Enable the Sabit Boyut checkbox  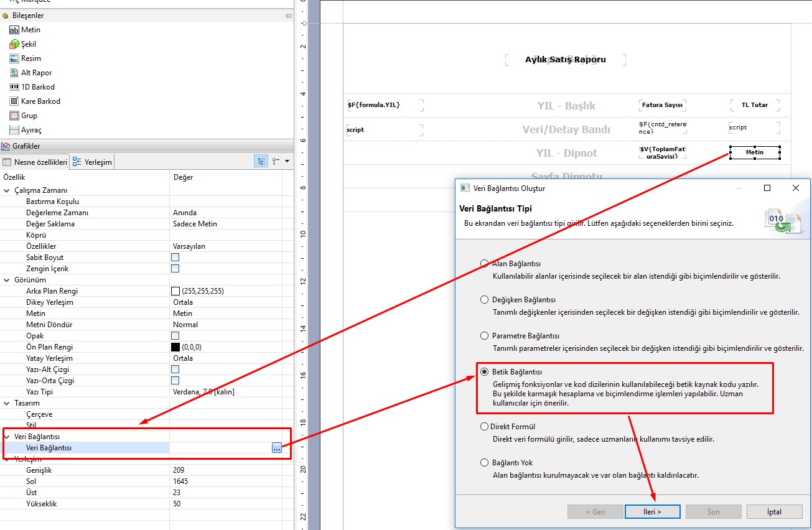(x=175, y=258)
